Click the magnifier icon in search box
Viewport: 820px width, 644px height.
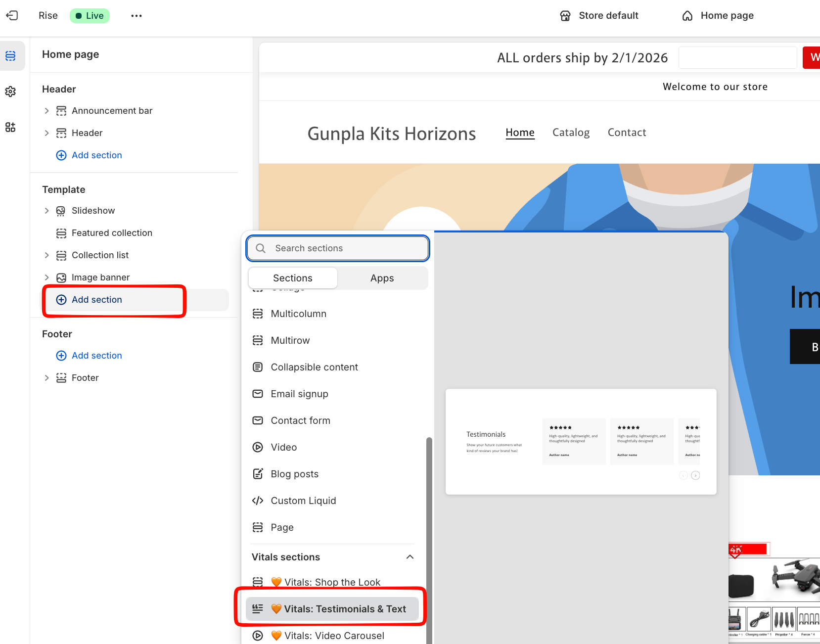click(261, 248)
